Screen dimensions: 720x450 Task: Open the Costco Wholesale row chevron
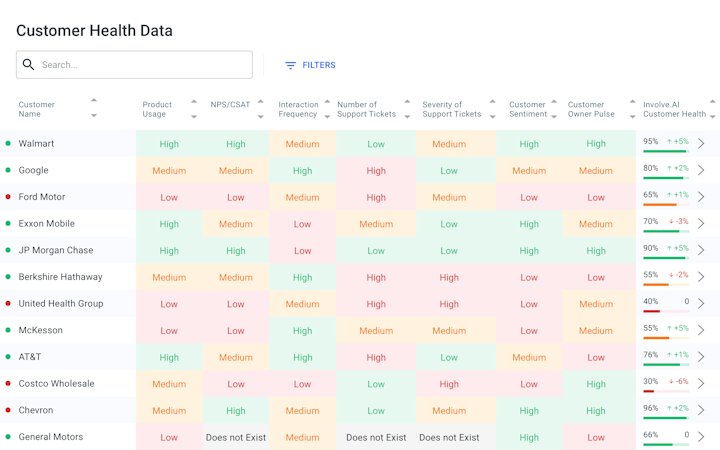(701, 384)
